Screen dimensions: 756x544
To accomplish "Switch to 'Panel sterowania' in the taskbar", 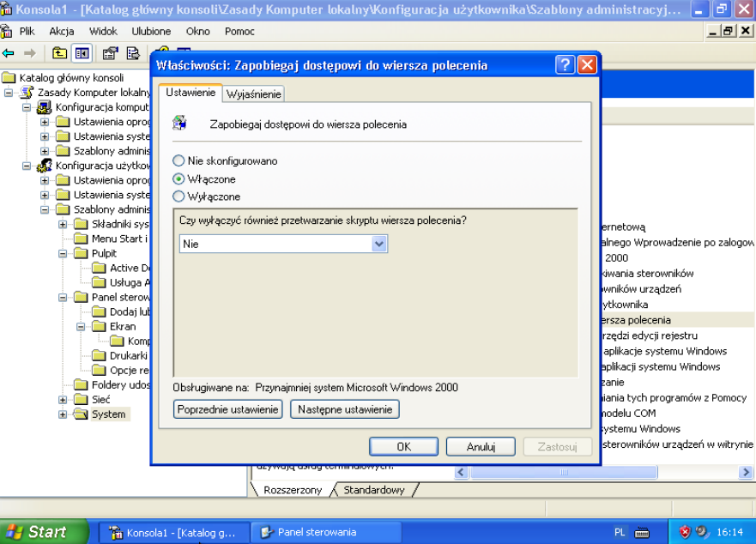I will point(316,532).
